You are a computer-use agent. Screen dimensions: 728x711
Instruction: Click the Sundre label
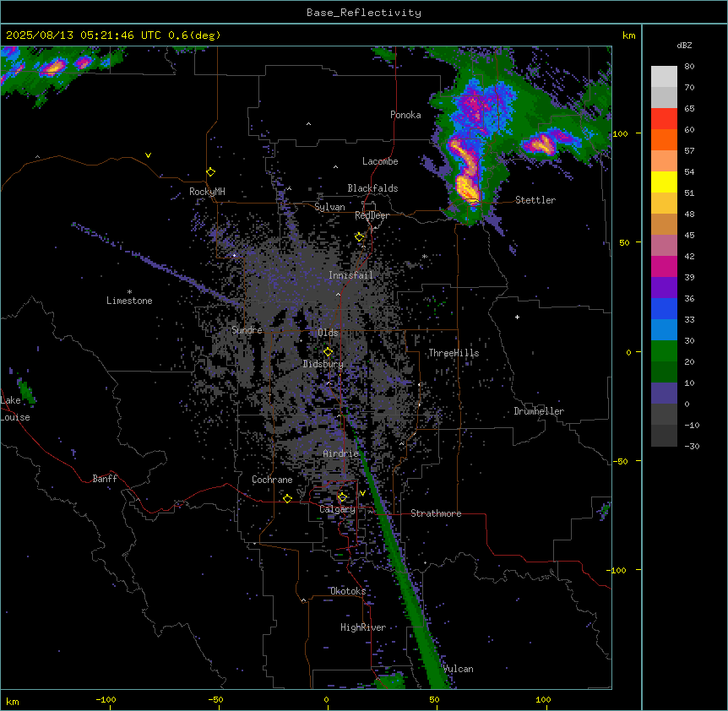click(247, 330)
